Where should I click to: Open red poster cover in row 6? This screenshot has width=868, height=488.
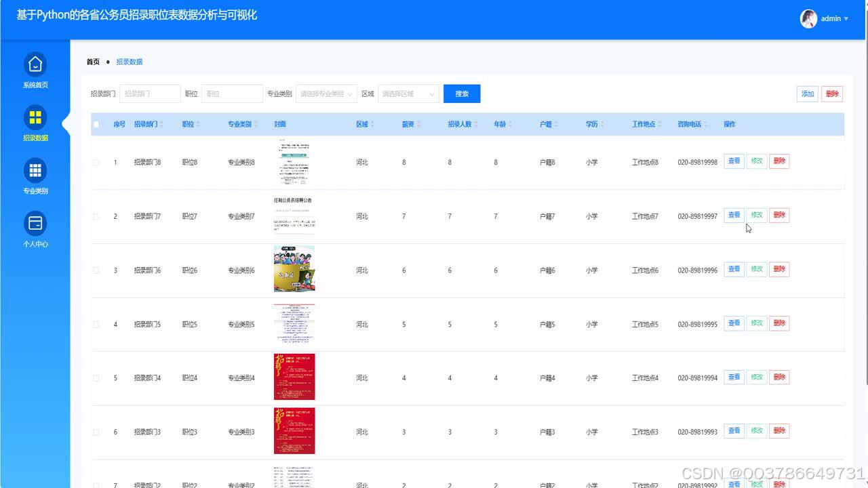[x=294, y=431]
